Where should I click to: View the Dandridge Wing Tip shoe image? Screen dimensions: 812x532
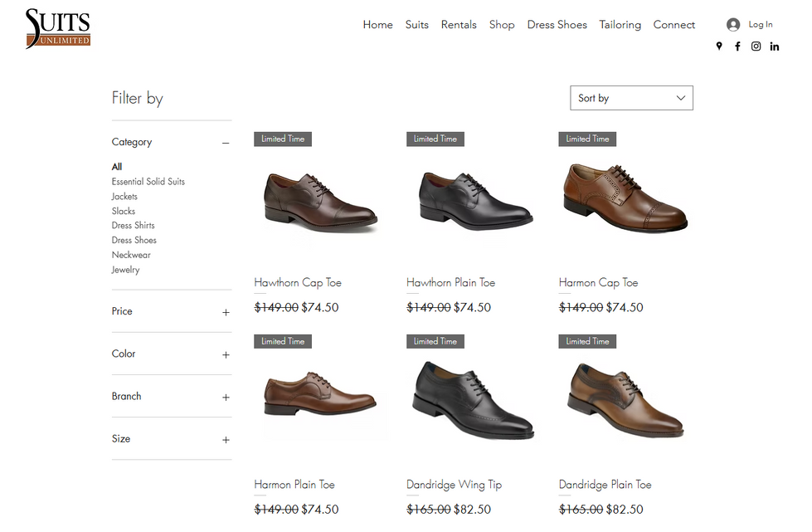coord(473,400)
